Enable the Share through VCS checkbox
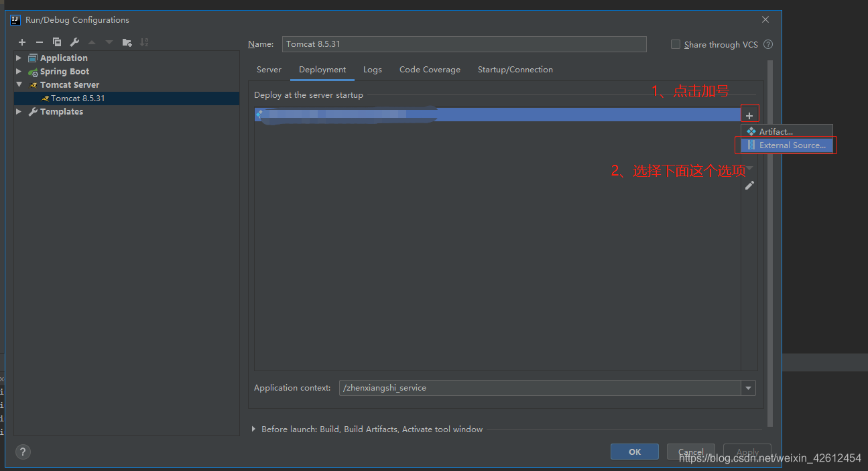Image resolution: width=868 pixels, height=471 pixels. pos(676,44)
